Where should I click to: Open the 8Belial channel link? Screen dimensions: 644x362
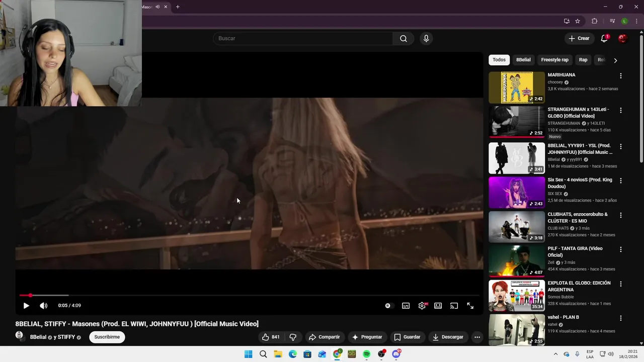coord(38,337)
